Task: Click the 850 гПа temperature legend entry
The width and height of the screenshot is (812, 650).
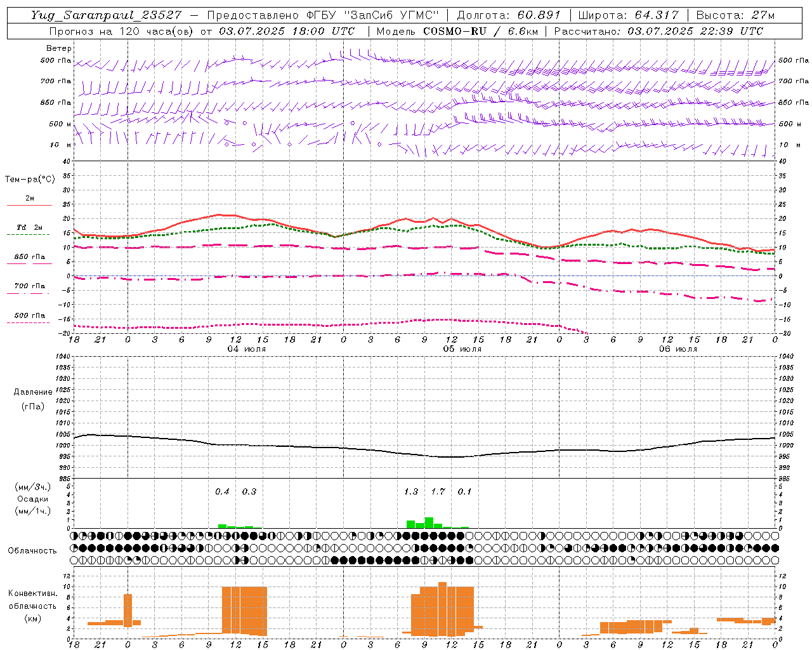Action: click(x=30, y=257)
